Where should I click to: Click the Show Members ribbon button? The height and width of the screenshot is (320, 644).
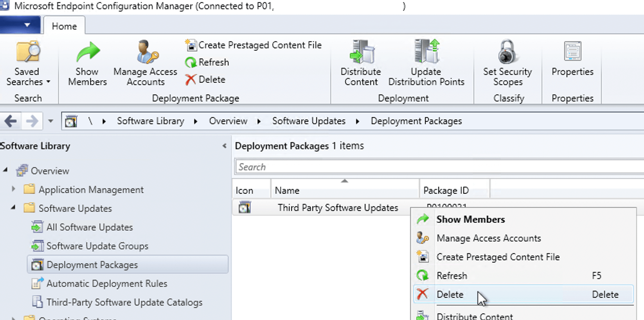[x=87, y=63]
